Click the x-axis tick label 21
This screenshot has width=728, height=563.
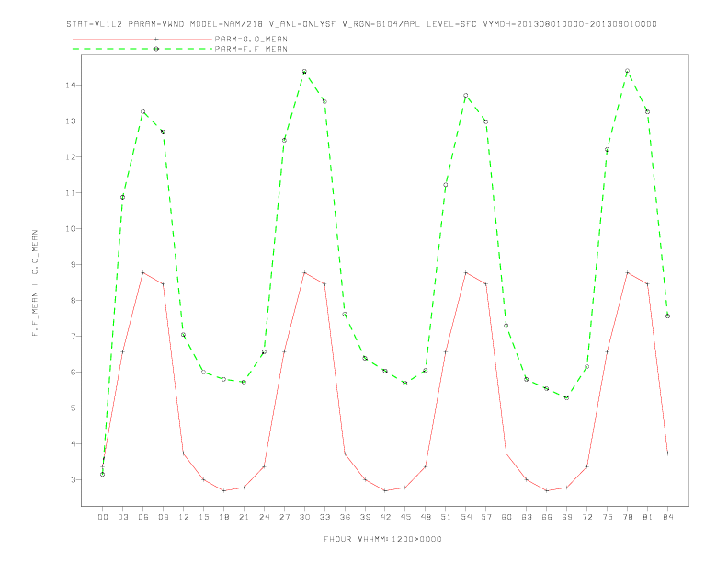point(244,517)
